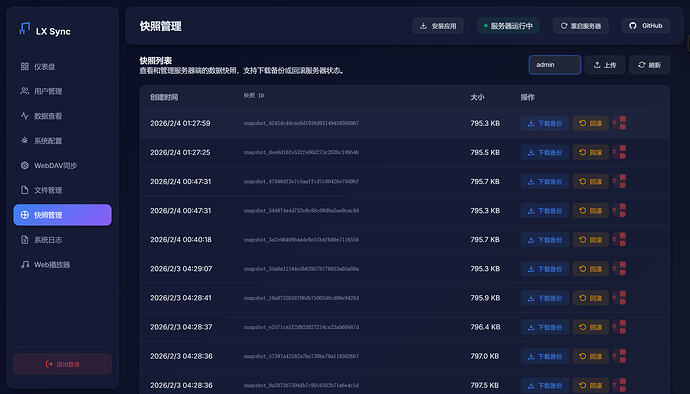Download backup for 00:47:31 795.7 KB snapshot
Screen dimensions: 690x394
545,181
